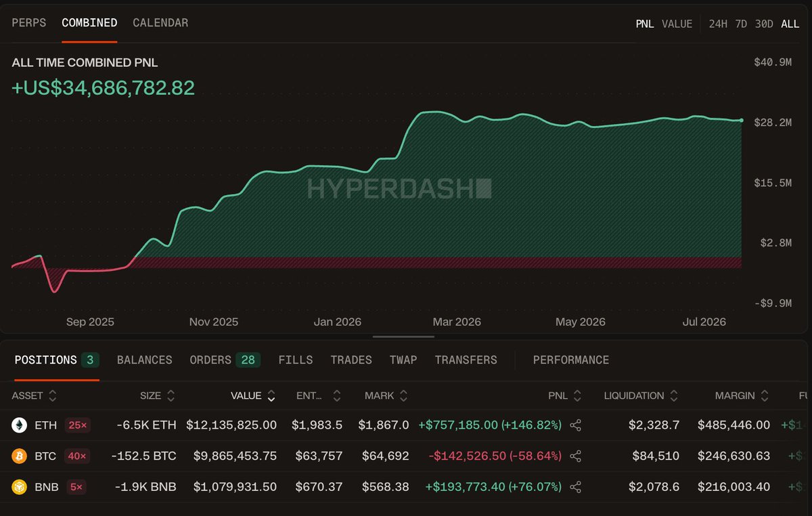Sort positions by SIZE column
This screenshot has width=812, height=516.
(157, 395)
